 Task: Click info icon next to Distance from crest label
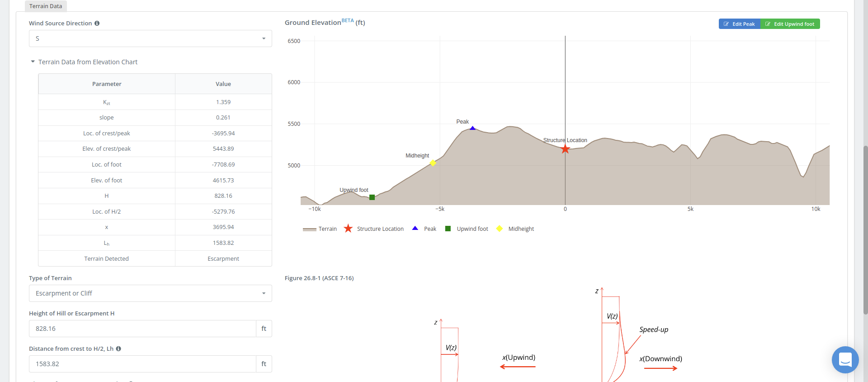click(x=118, y=349)
